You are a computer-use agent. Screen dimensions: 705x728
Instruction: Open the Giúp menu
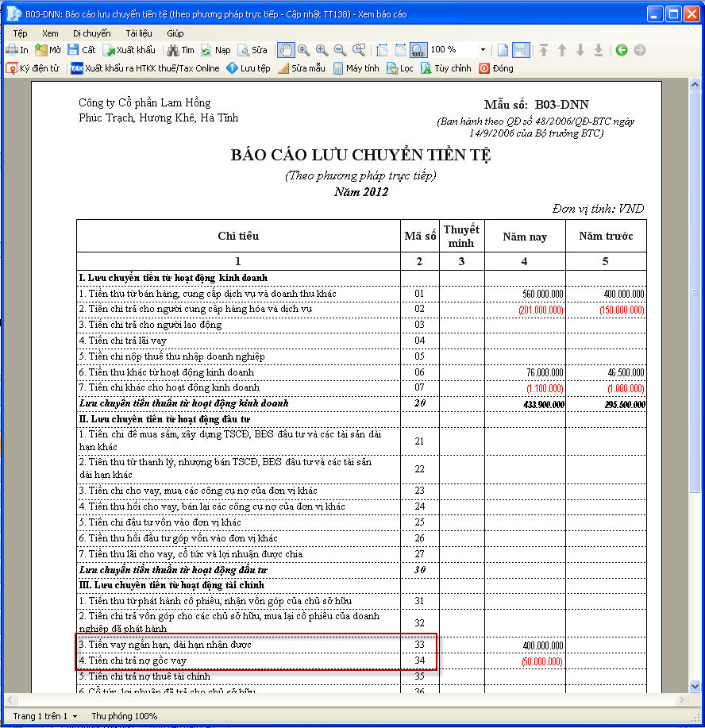175,33
